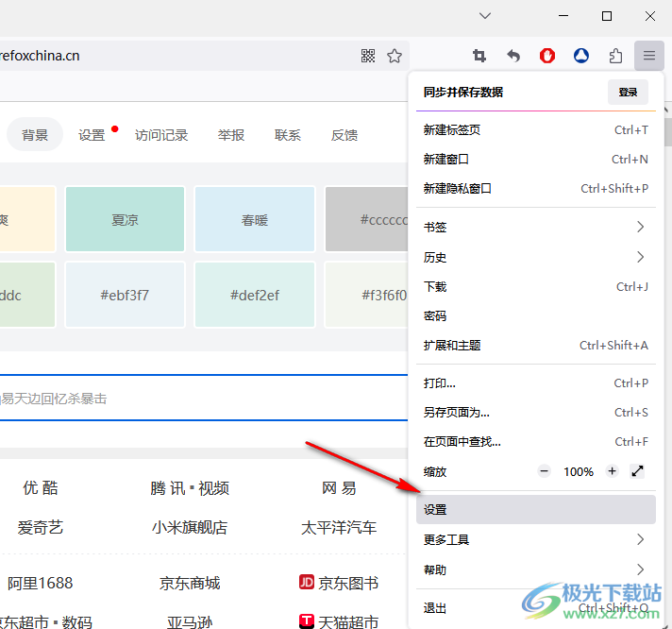Image resolution: width=672 pixels, height=629 pixels.
Task: Switch to 举报 tab
Action: pyautogui.click(x=231, y=135)
